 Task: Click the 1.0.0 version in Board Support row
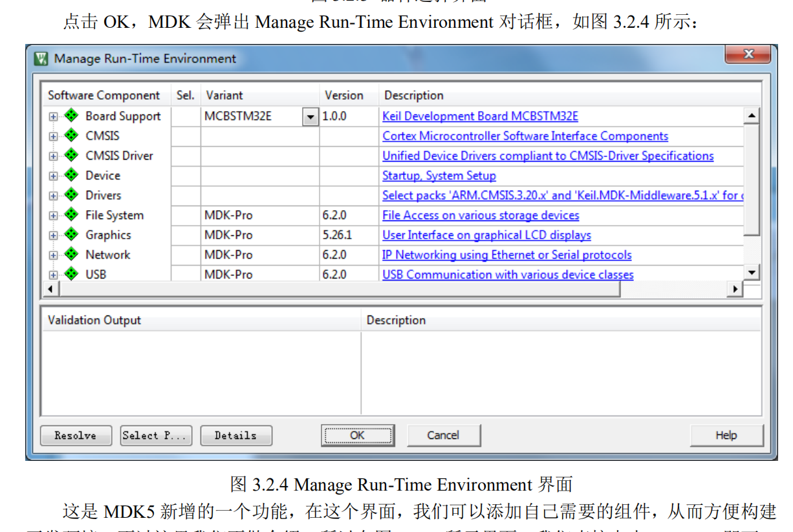click(334, 116)
